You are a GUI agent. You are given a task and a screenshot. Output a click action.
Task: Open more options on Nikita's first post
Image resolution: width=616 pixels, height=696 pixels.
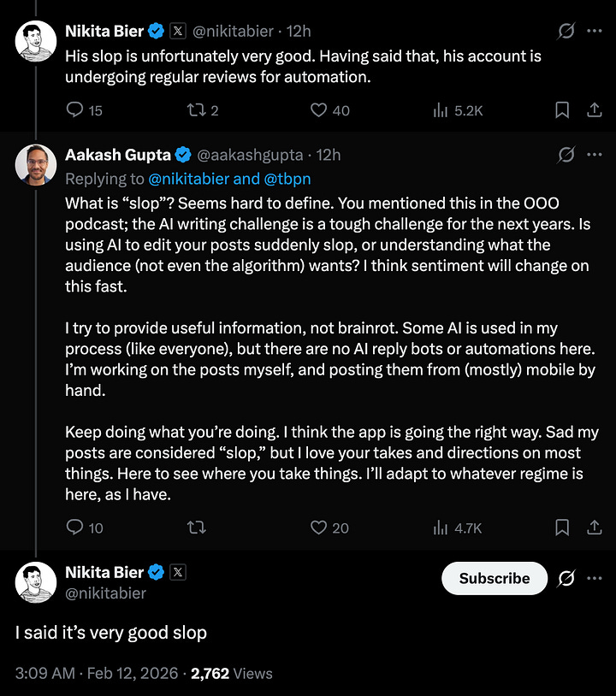pyautogui.click(x=595, y=32)
